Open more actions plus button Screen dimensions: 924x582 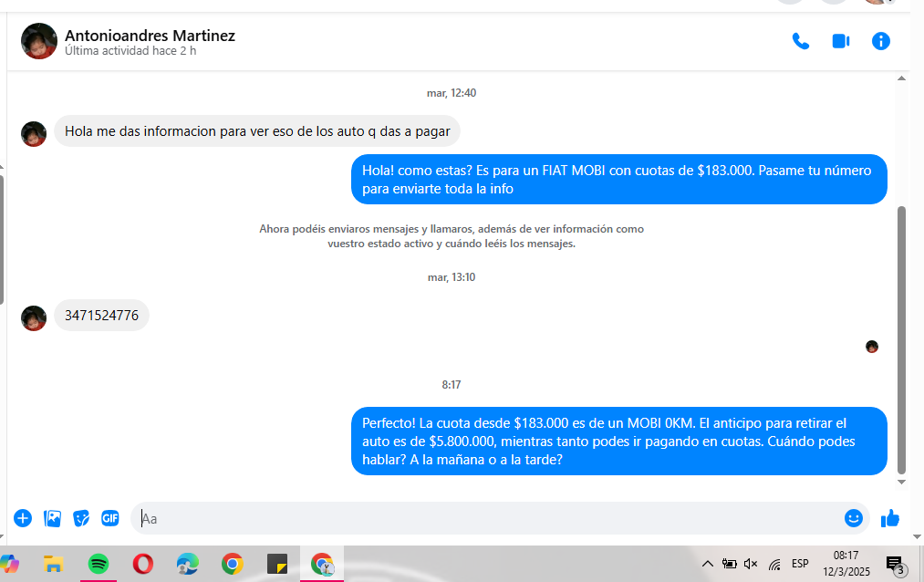click(23, 518)
